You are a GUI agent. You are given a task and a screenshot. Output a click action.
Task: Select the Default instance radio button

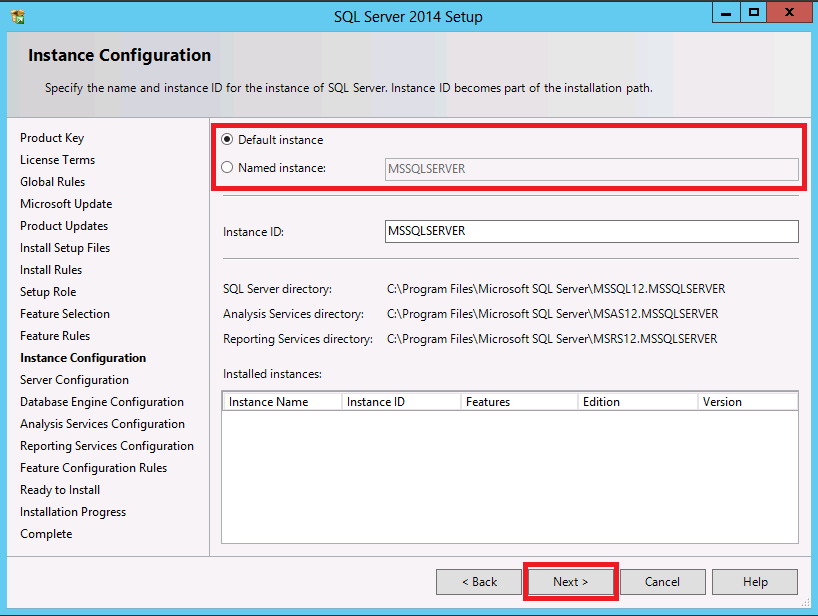tap(228, 140)
